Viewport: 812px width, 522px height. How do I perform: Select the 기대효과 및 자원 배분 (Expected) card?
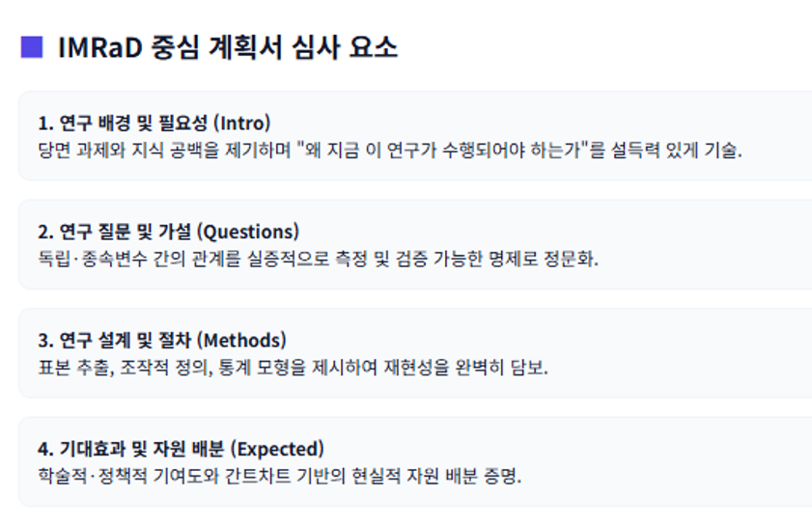[415, 462]
